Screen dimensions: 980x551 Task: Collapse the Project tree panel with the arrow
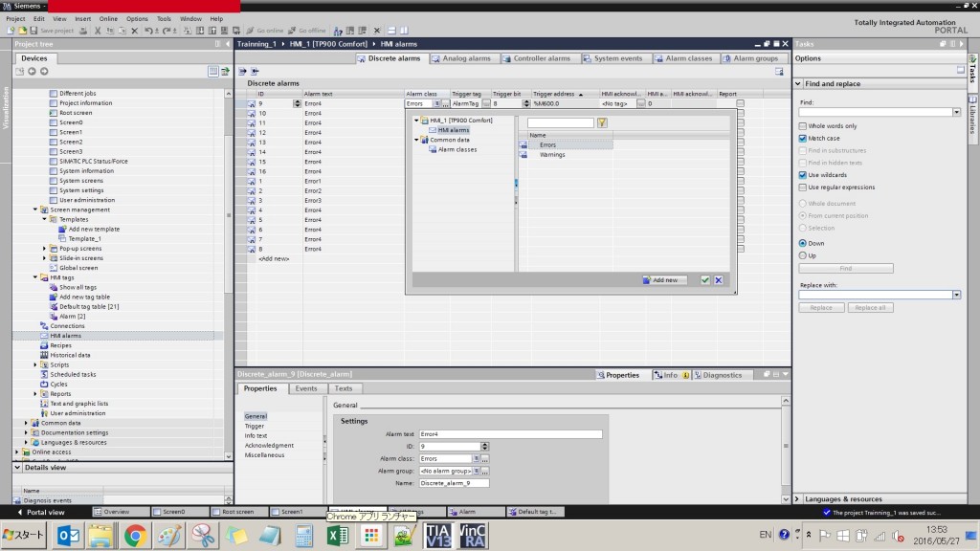(228, 44)
